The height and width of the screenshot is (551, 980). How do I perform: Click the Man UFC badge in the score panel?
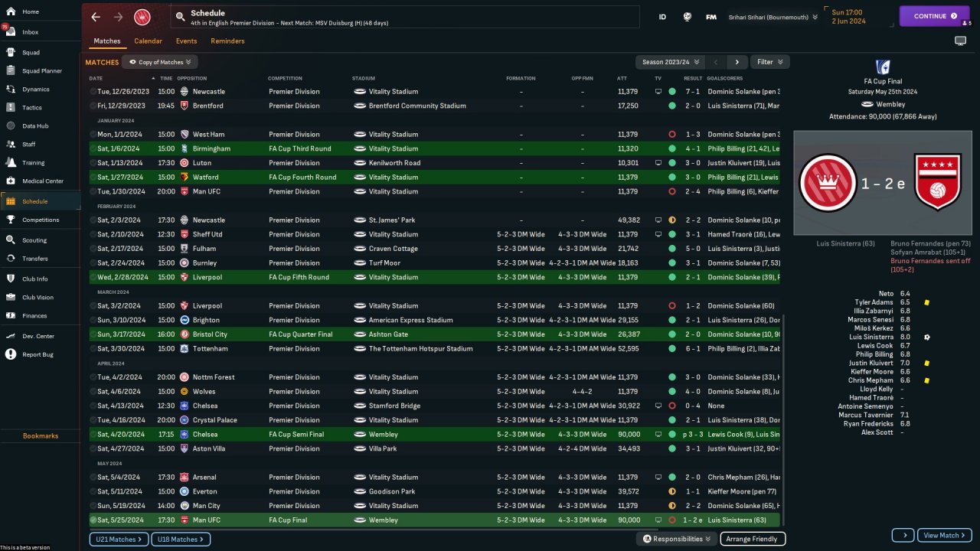(938, 182)
